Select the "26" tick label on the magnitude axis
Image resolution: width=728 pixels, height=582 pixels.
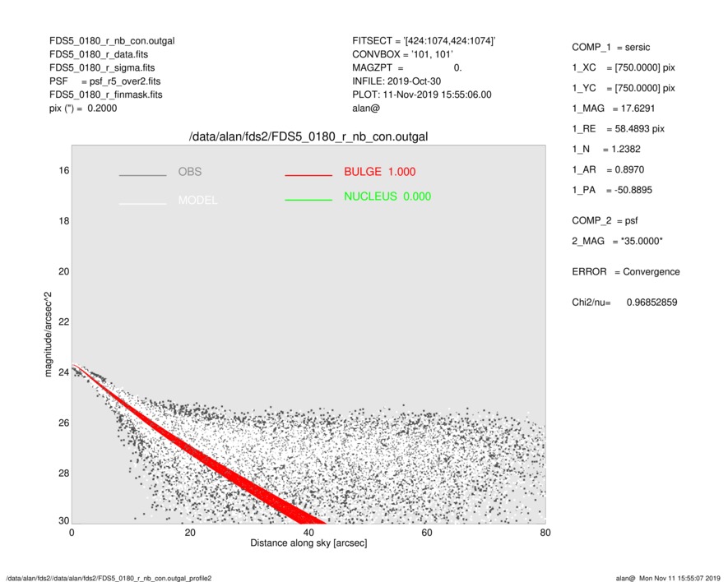tap(64, 423)
